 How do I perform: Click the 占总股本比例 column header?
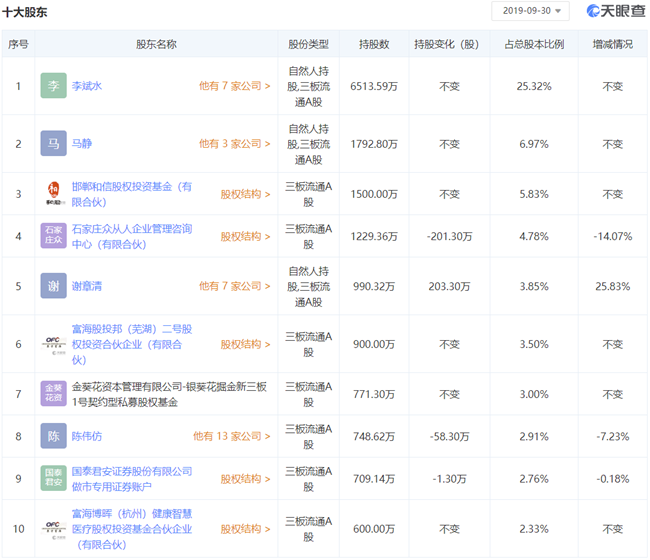tap(534, 44)
